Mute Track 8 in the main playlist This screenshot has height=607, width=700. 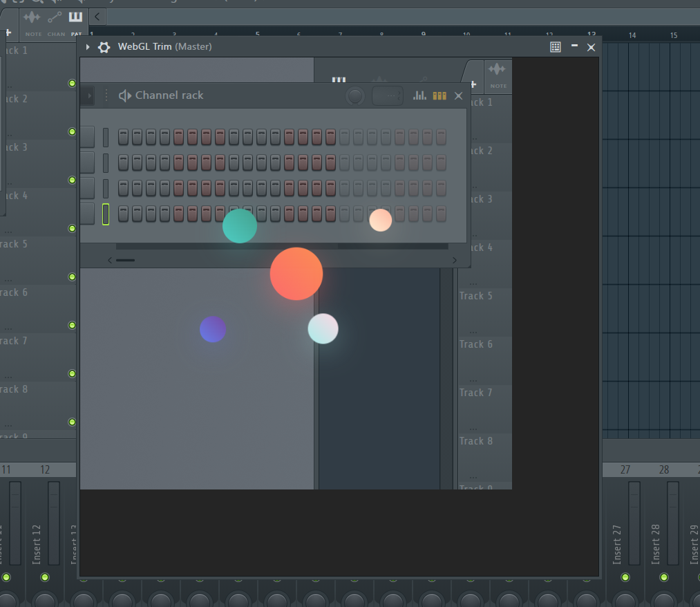pyautogui.click(x=72, y=422)
